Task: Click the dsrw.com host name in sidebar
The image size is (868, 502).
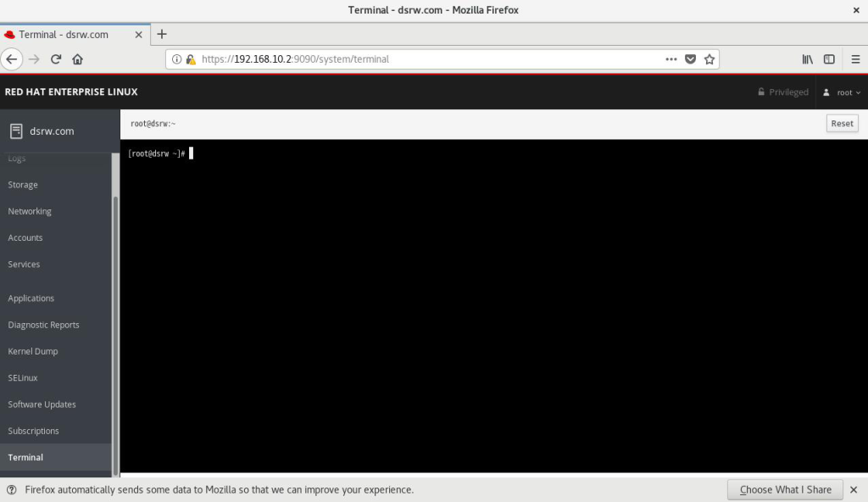Action: [52, 131]
